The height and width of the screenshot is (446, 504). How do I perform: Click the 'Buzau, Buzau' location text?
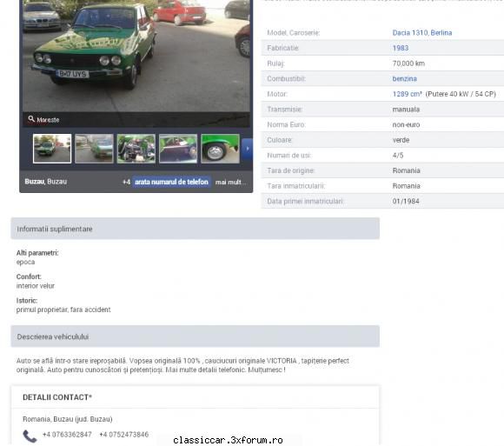pos(46,182)
